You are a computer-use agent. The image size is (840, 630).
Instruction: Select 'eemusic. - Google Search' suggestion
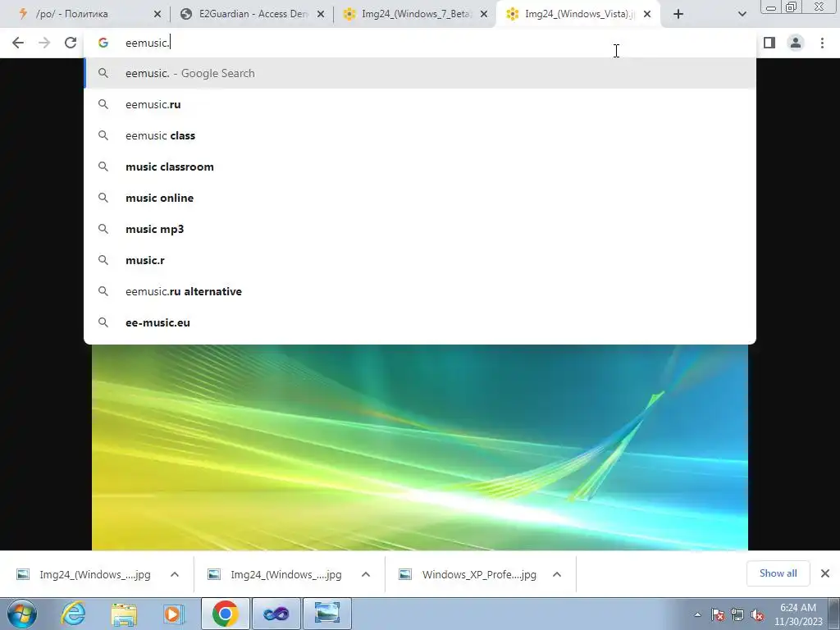pyautogui.click(x=420, y=73)
